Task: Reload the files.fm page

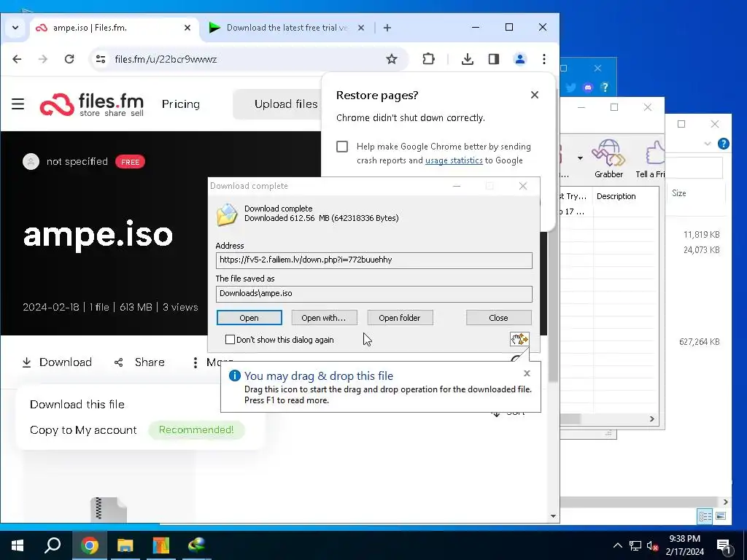Action: pos(69,59)
